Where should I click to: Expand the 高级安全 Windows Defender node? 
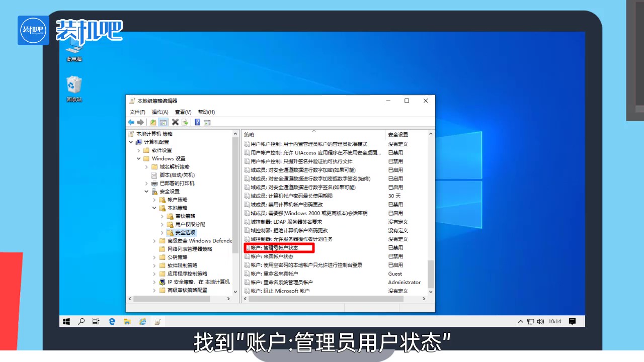(154, 240)
